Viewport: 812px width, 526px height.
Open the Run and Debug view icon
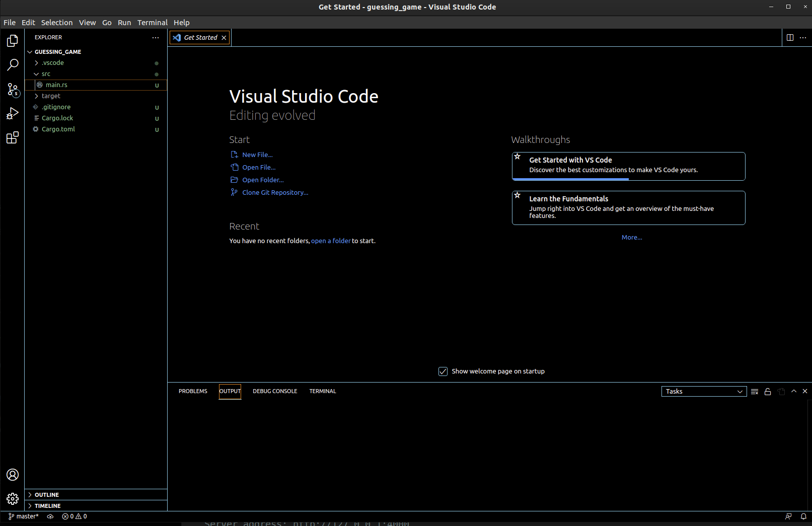tap(13, 114)
